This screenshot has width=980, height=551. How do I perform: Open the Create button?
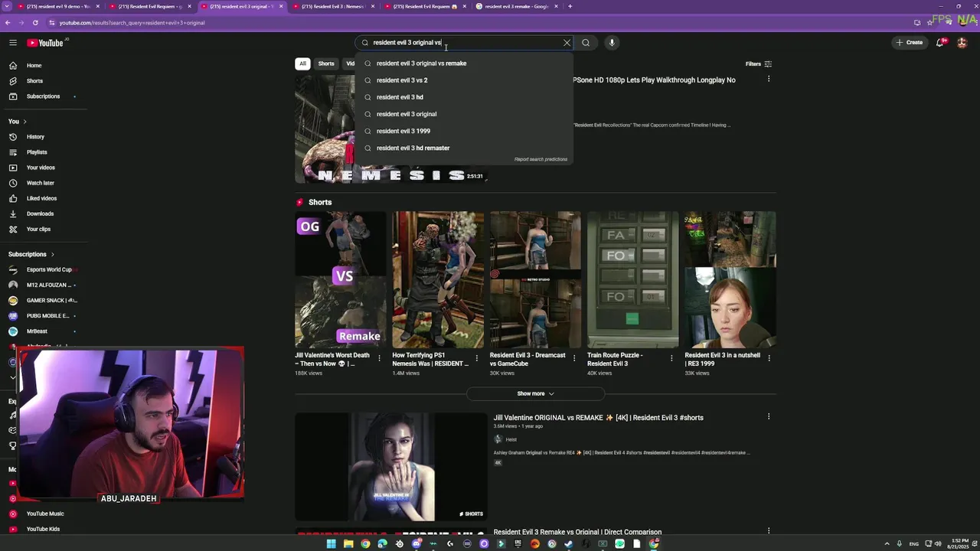(910, 43)
